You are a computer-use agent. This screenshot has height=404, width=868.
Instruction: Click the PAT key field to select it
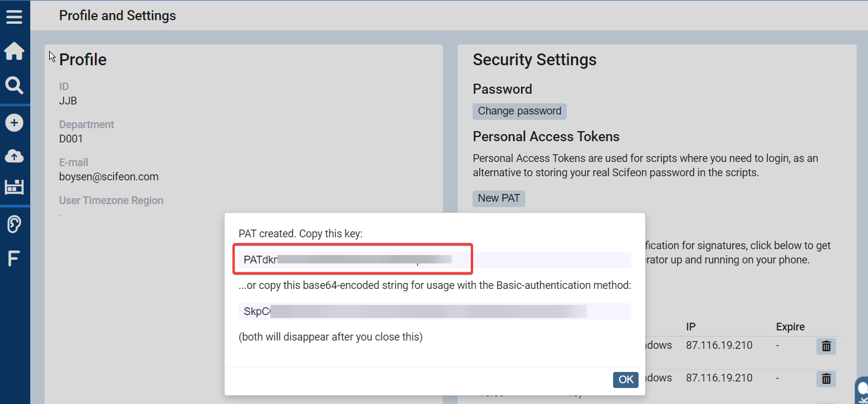tap(434, 259)
